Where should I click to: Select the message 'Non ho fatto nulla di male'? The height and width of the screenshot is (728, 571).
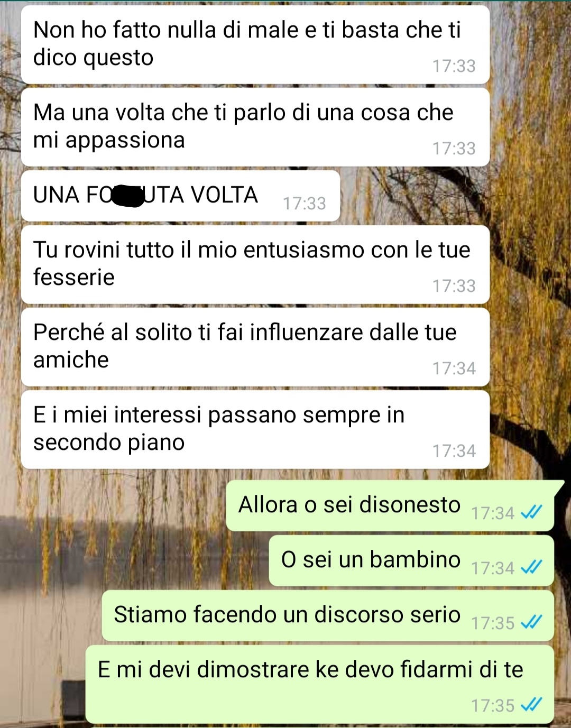tap(255, 44)
